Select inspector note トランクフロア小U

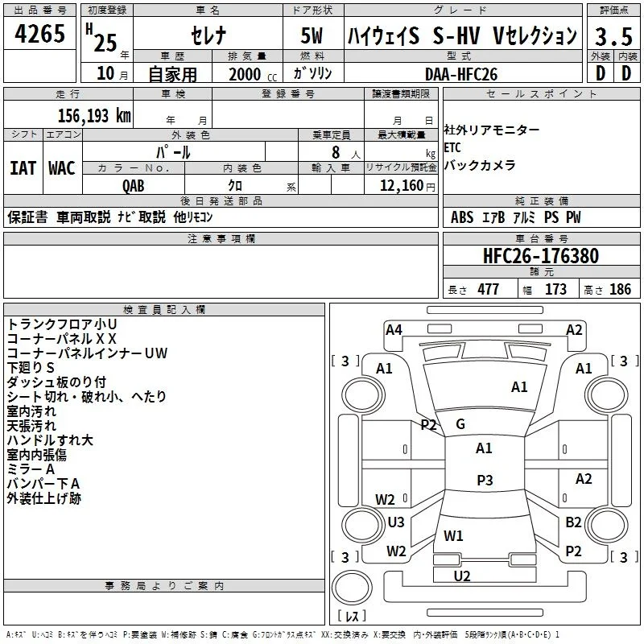62,324
